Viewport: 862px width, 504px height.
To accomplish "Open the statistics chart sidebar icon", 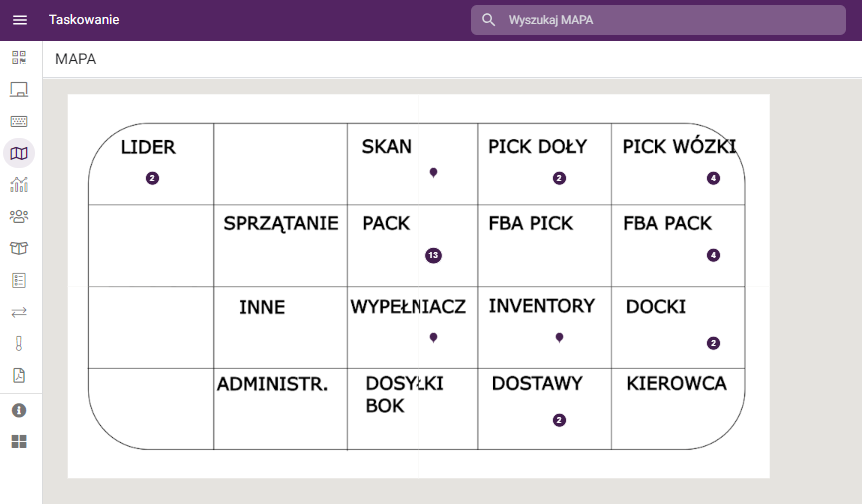I will (x=19, y=184).
